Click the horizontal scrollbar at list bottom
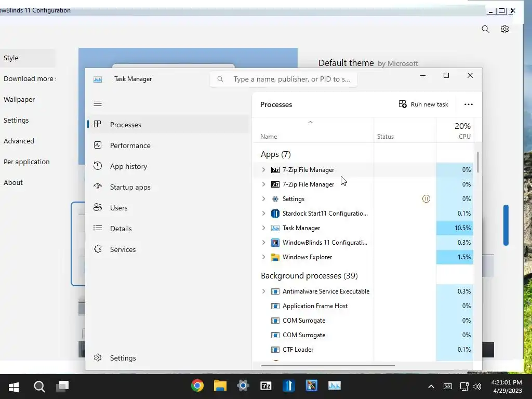The width and height of the screenshot is (532, 399). (328, 366)
